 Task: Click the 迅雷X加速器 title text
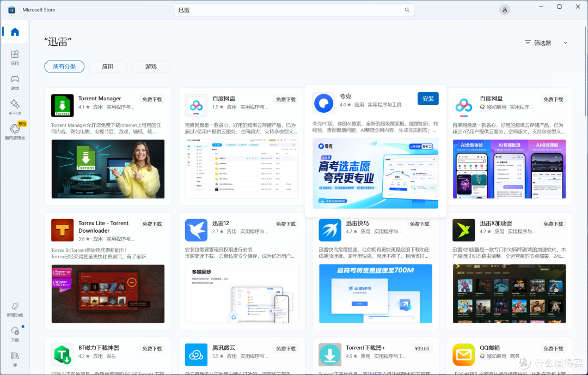pyautogui.click(x=496, y=223)
